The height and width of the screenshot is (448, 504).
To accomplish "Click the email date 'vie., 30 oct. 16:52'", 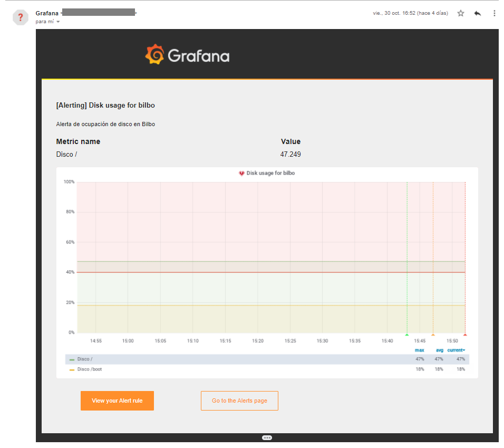I will coord(394,13).
